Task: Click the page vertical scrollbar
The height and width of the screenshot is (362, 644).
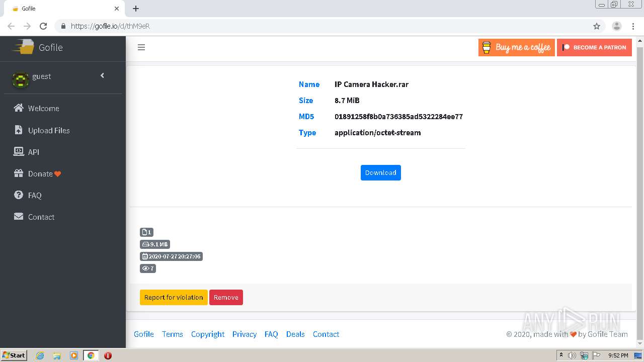Action: [640, 192]
